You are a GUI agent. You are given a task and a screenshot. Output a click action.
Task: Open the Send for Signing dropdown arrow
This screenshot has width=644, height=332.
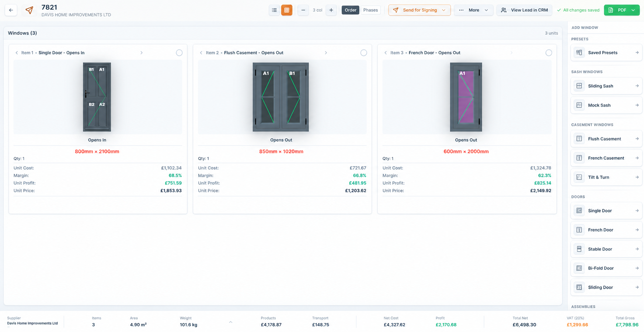tap(444, 10)
